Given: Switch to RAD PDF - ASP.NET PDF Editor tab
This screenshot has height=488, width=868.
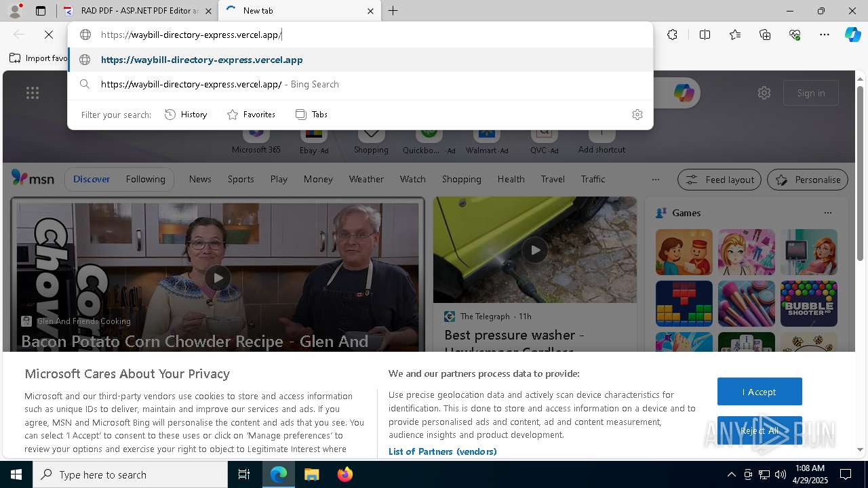Looking at the screenshot, I should coord(138,11).
